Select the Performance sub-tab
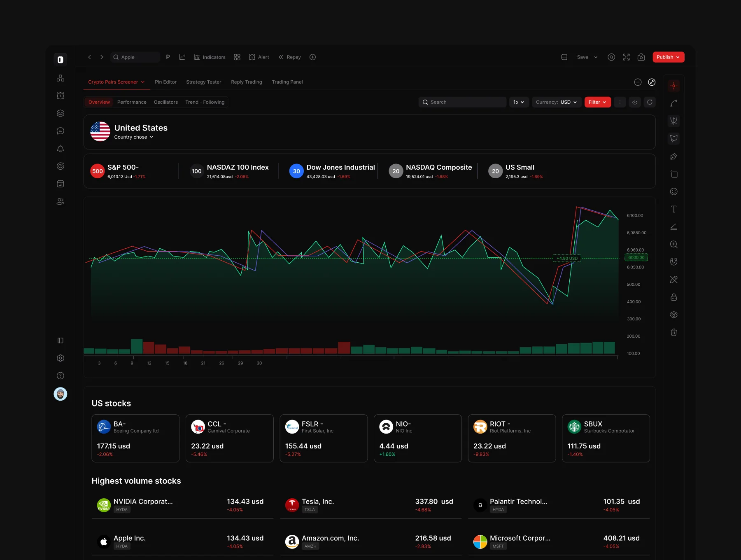The width and height of the screenshot is (741, 560). [132, 102]
